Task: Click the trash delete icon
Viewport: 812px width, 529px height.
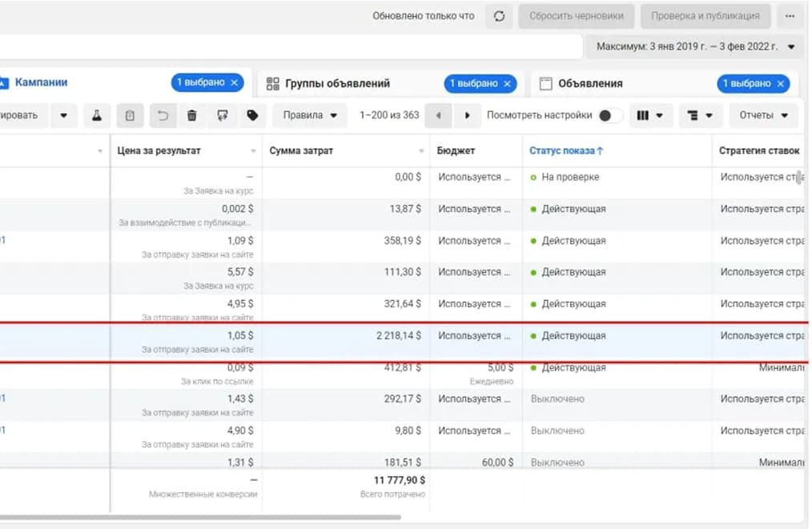Action: click(192, 115)
